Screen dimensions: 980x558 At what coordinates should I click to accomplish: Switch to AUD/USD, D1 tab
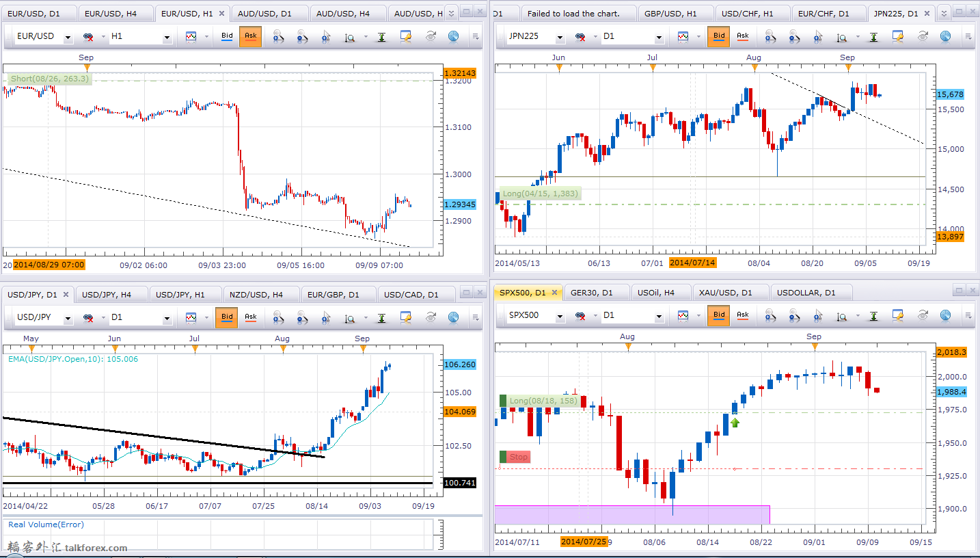pos(271,14)
